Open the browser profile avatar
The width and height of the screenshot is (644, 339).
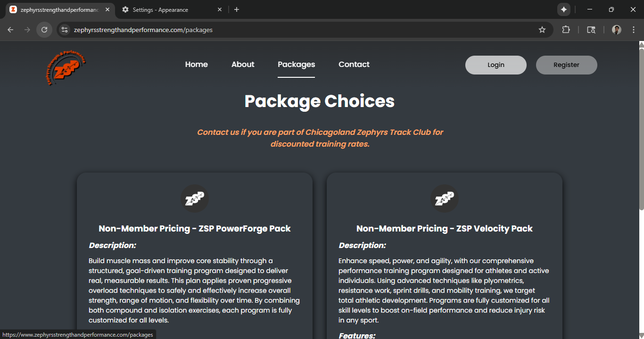point(616,29)
